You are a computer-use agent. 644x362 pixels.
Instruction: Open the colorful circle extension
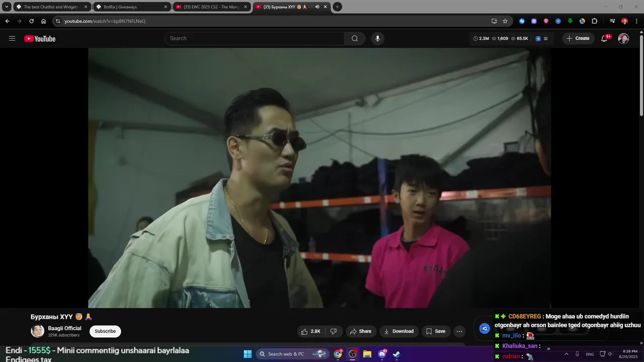pos(582,21)
